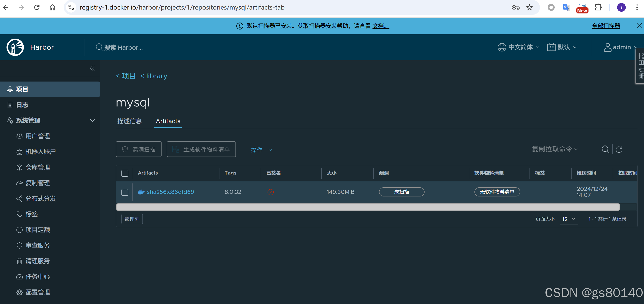The height and width of the screenshot is (304, 644).
Task: Collapse the 系统管理 menu section
Action: pos(92,121)
